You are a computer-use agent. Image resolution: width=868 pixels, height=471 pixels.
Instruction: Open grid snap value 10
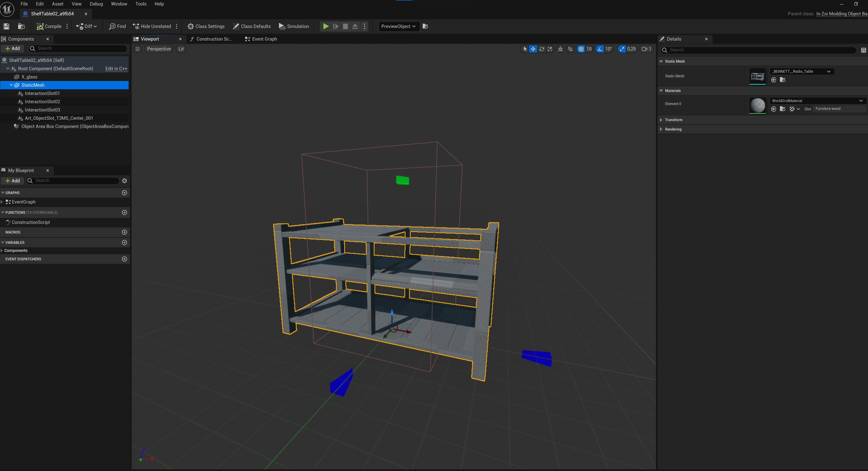(589, 49)
